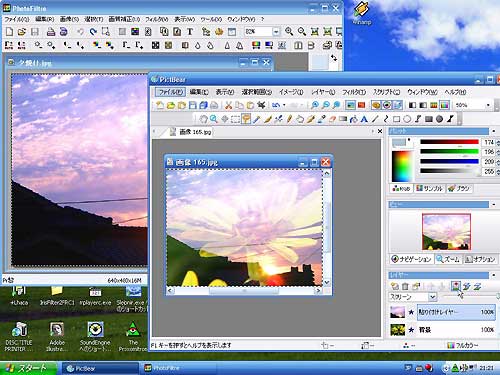Click the printer icon in PhotoFiltre toolbar
The image size is (500, 375).
click(51, 32)
